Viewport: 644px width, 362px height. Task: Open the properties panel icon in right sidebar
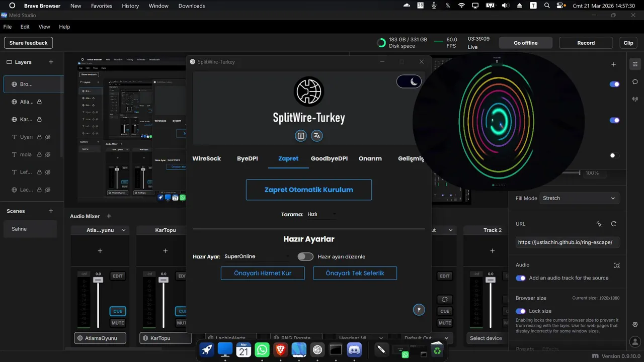(x=635, y=64)
